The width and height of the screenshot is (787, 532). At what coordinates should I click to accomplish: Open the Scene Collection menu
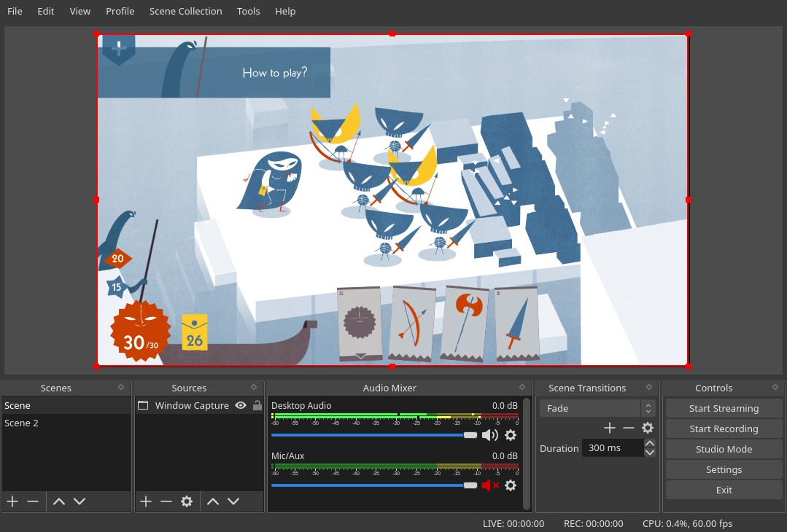click(186, 11)
